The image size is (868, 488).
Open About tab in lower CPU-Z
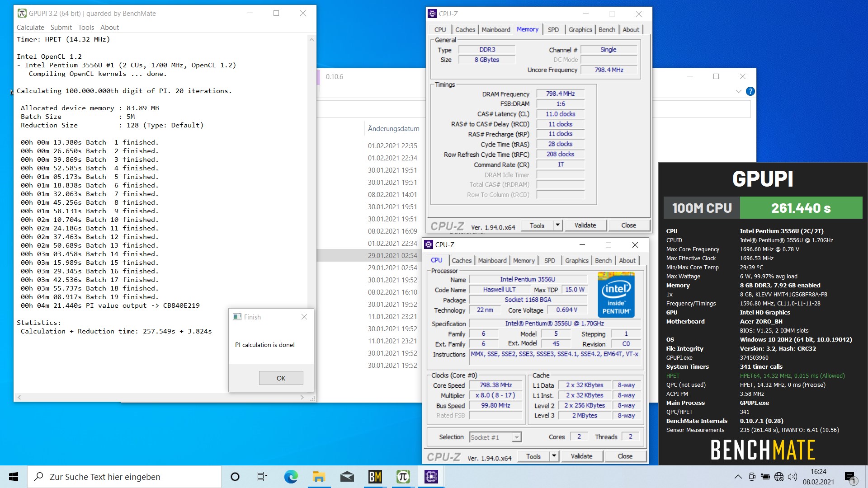(x=627, y=260)
